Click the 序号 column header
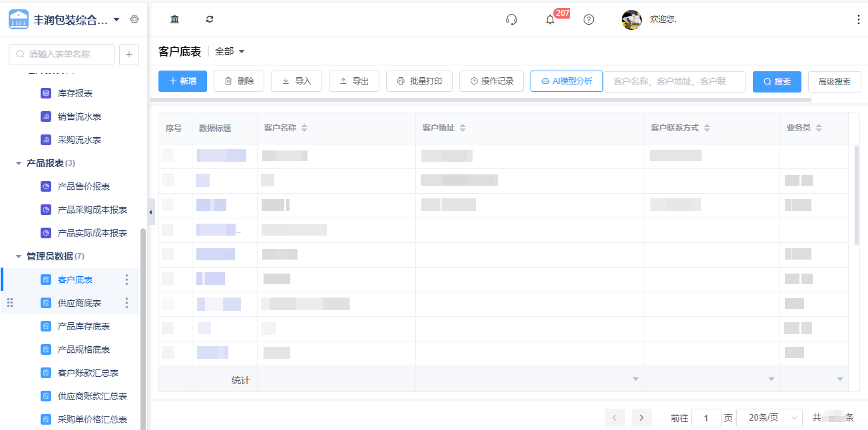The width and height of the screenshot is (868, 430). 174,128
